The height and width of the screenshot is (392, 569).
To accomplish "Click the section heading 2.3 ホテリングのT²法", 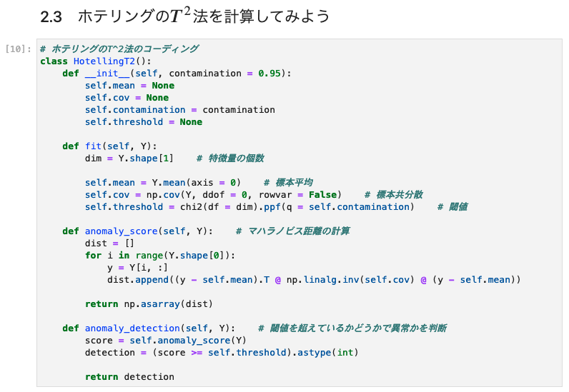I will pos(184,16).
